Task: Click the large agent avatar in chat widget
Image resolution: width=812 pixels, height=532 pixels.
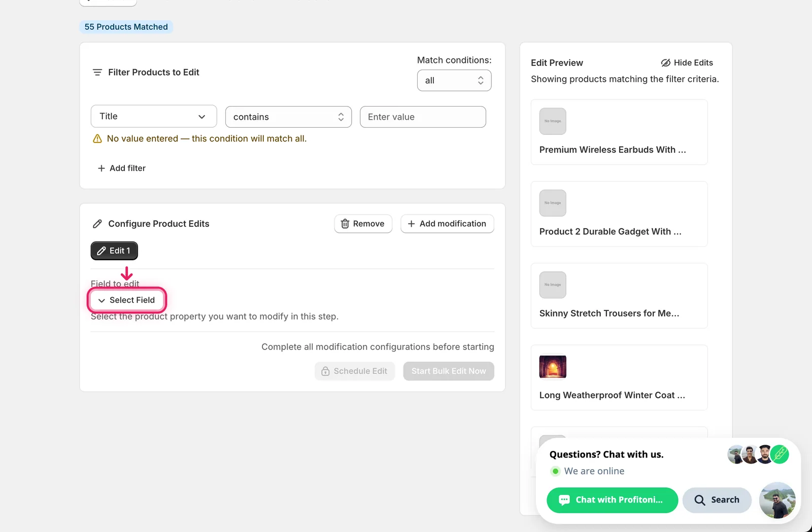Action: [777, 500]
